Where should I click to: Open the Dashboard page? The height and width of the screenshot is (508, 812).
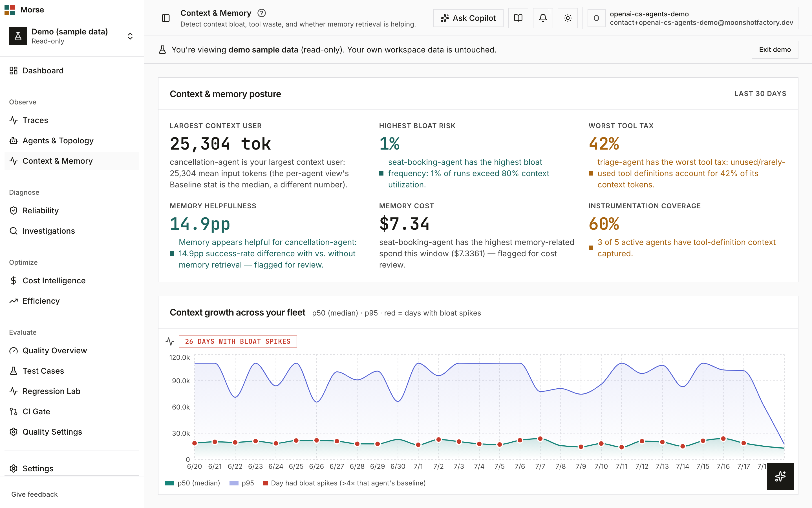(72, 71)
